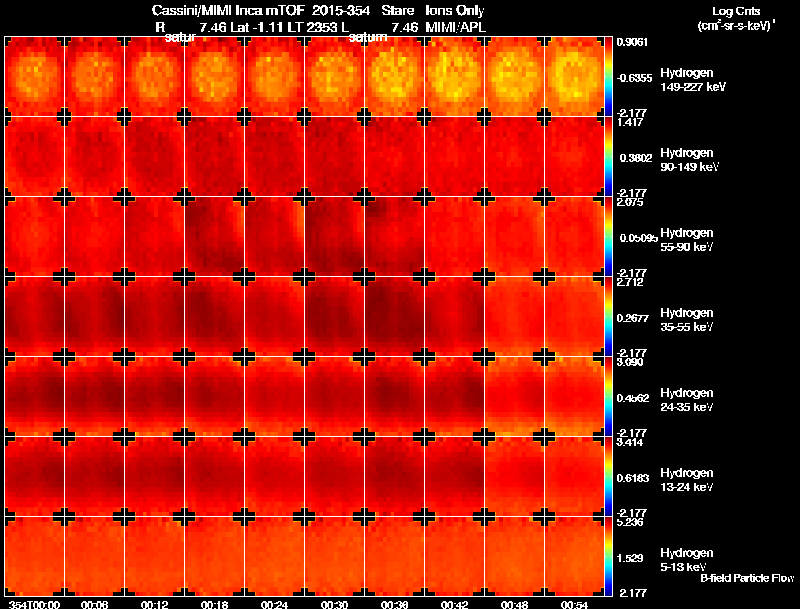
Task: Open the 149-227 keV image panel at 00:54
Action: (574, 77)
